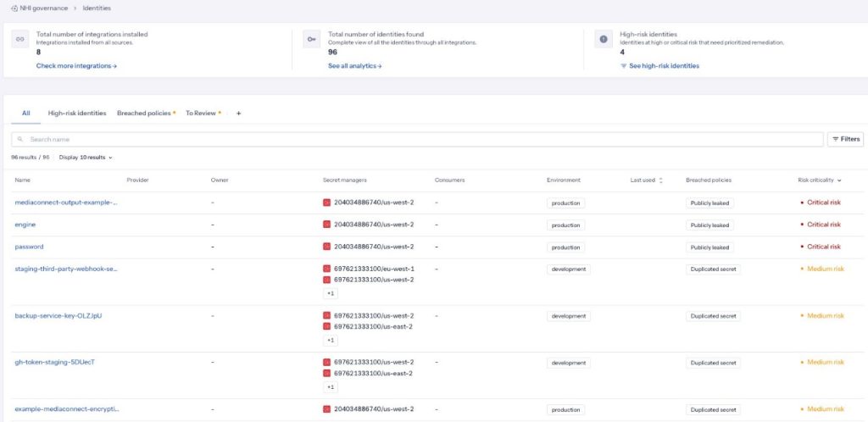The width and height of the screenshot is (868, 422).
Task: Click 697621333100/us-east-2 in backup-service-key row
Action: pyautogui.click(x=373, y=327)
